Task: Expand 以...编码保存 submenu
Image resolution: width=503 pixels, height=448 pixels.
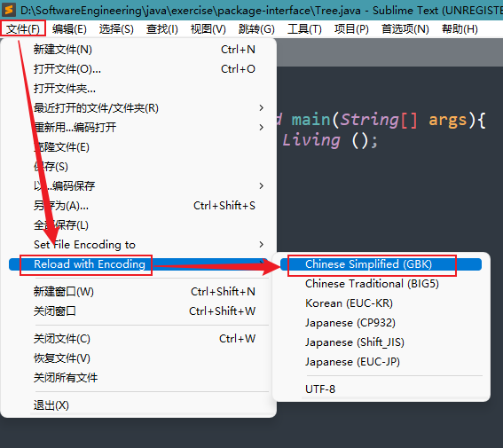Action: tap(138, 186)
